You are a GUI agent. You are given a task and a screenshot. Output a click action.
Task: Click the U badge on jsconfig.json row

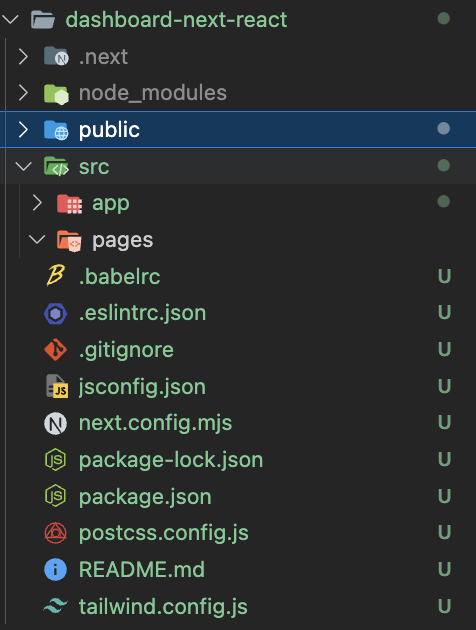(444, 386)
